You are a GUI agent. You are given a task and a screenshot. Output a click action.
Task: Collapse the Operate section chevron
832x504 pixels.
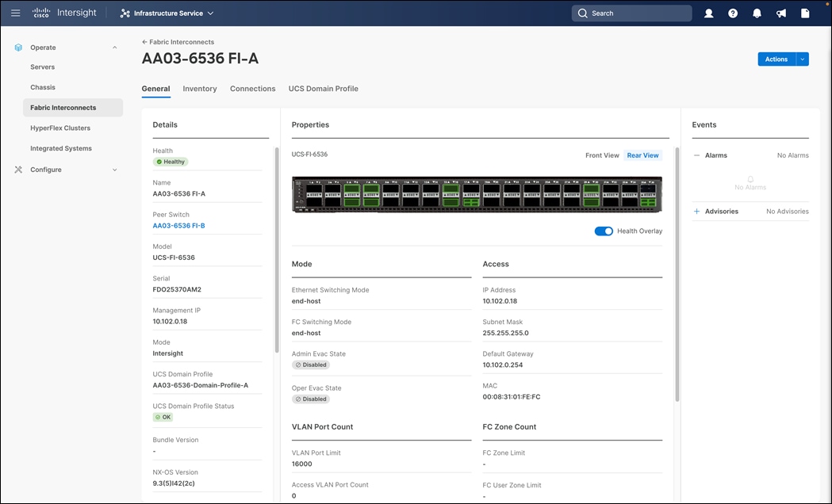(x=114, y=47)
